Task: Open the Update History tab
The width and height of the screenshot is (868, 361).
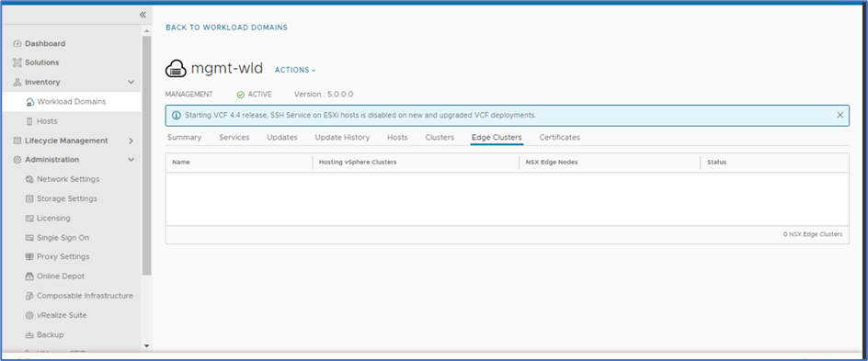Action: [342, 137]
